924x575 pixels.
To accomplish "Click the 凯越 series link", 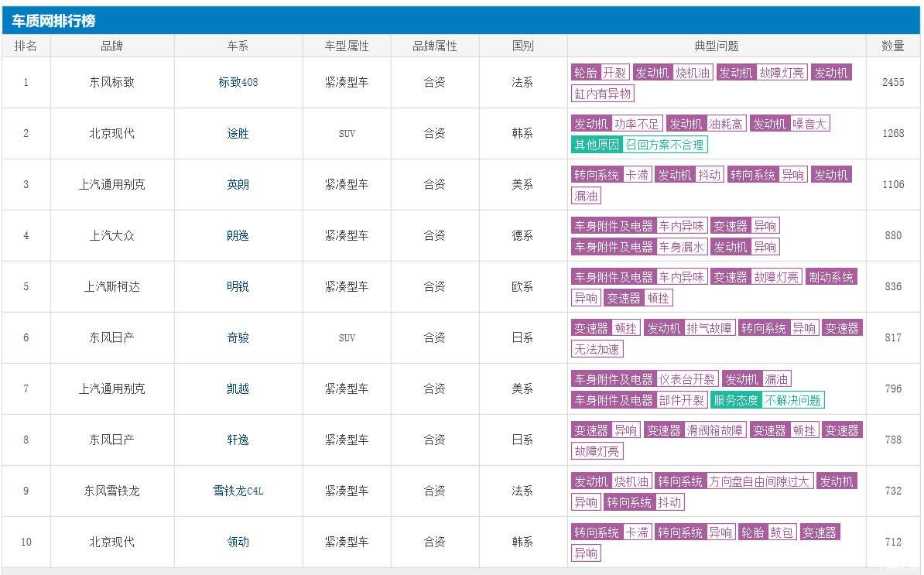I will (238, 388).
